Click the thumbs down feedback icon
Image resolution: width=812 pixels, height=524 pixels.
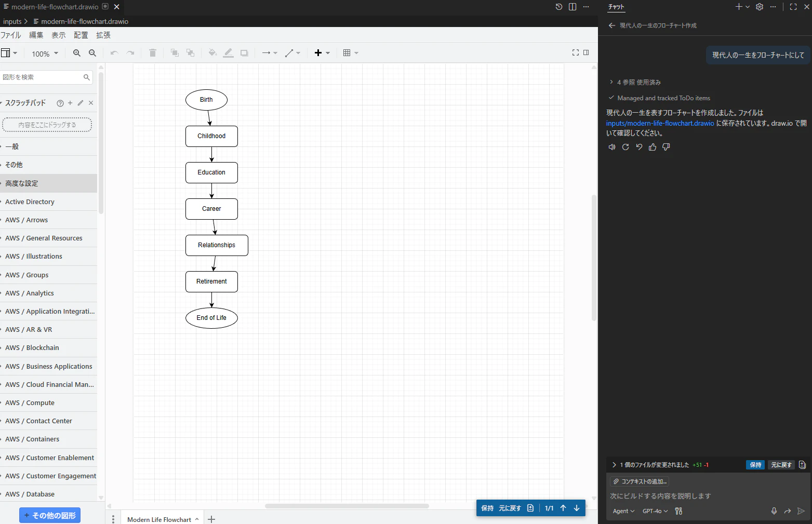[x=666, y=147]
